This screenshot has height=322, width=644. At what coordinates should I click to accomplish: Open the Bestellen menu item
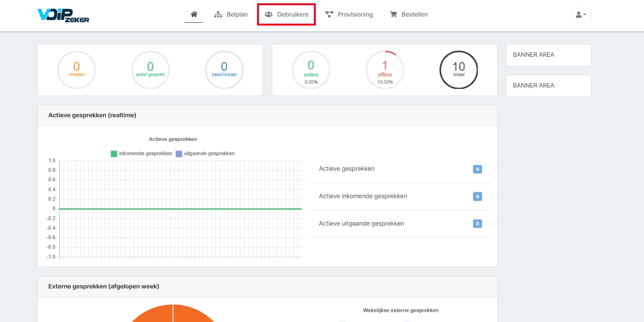point(409,14)
